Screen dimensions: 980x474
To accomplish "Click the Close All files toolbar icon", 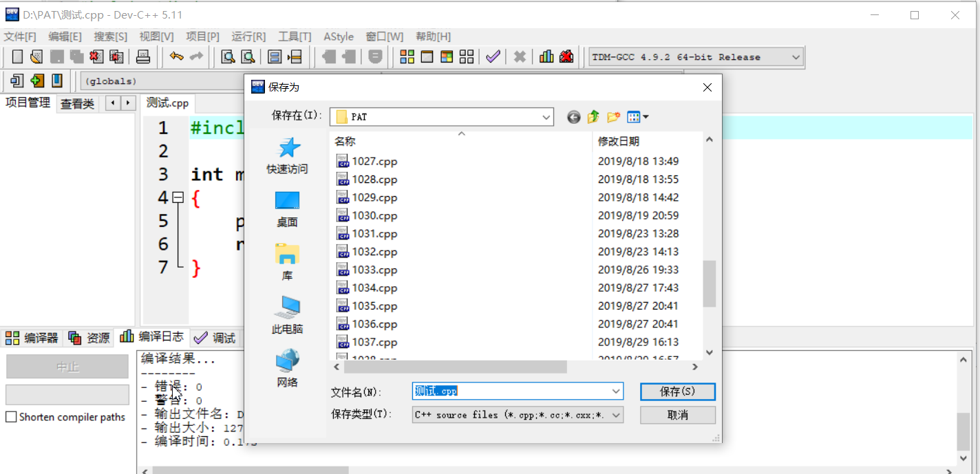I will point(116,56).
